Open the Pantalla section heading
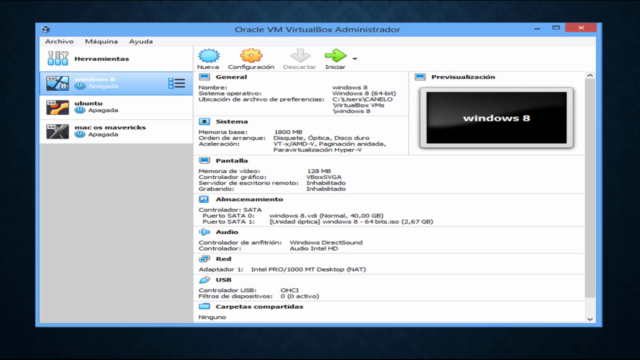Viewport: 640px width, 360px height. pos(231,160)
